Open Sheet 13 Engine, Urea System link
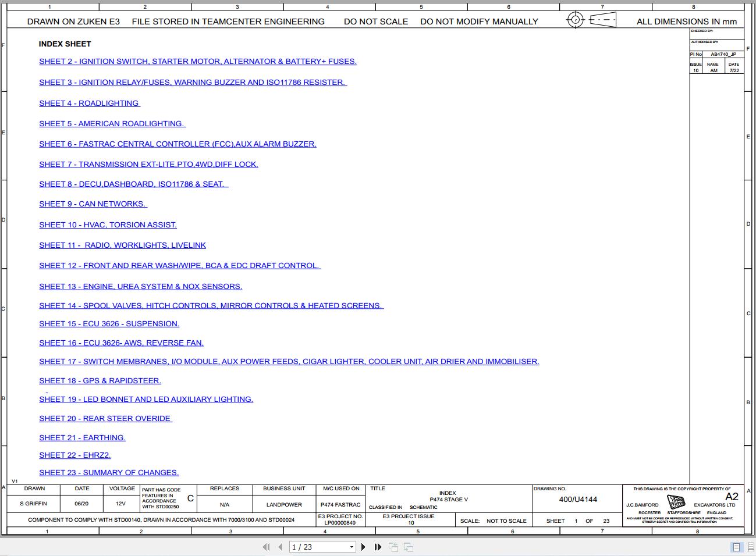 [140, 287]
